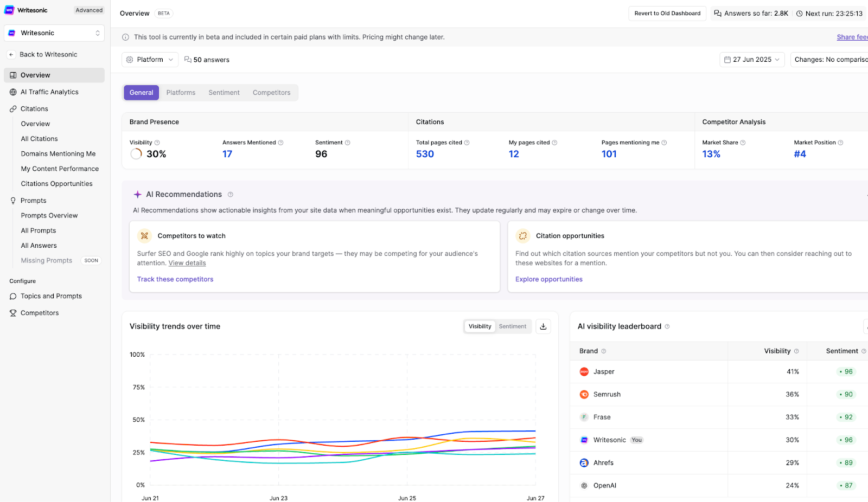Switch to the Competitors tab

point(271,93)
